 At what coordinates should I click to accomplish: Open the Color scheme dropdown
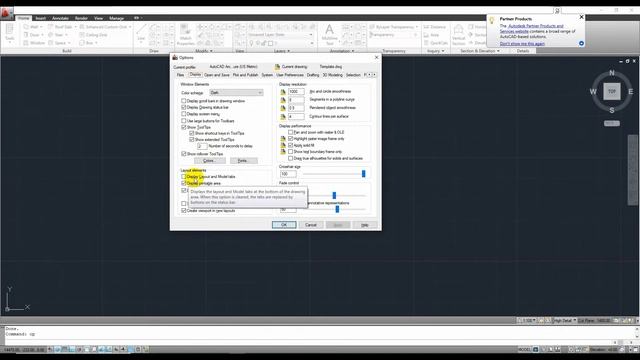236,93
